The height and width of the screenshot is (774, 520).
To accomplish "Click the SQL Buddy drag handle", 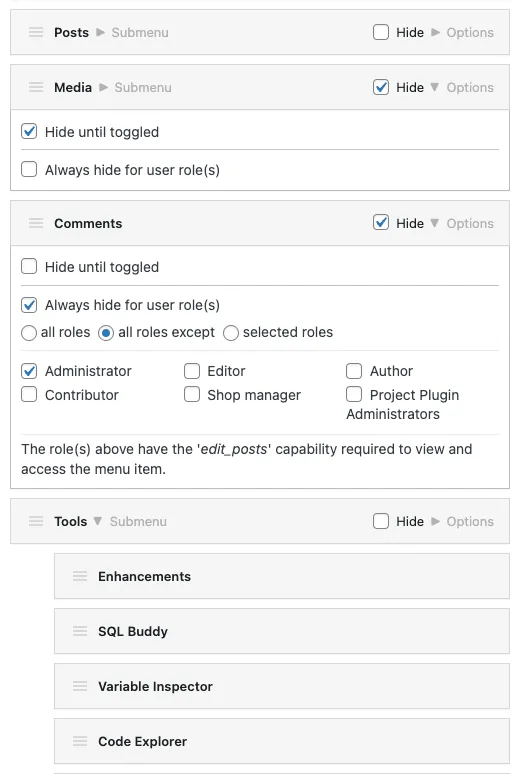I will (x=80, y=631).
